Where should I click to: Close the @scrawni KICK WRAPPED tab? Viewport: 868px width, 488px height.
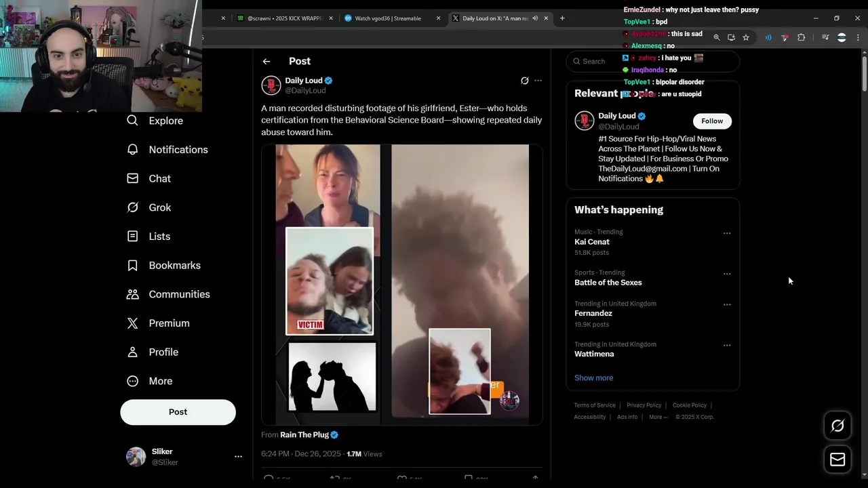click(x=330, y=18)
